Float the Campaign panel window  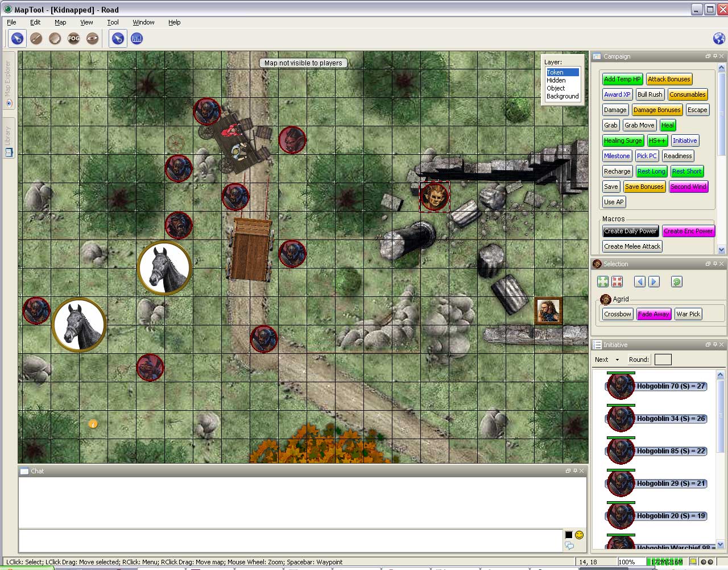pos(708,56)
